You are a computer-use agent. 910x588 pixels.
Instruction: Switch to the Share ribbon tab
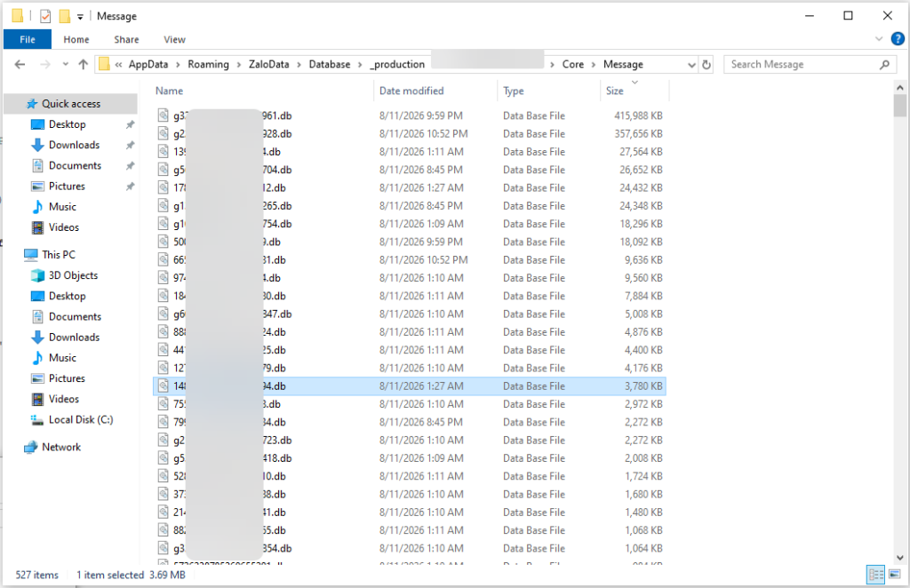(x=126, y=39)
